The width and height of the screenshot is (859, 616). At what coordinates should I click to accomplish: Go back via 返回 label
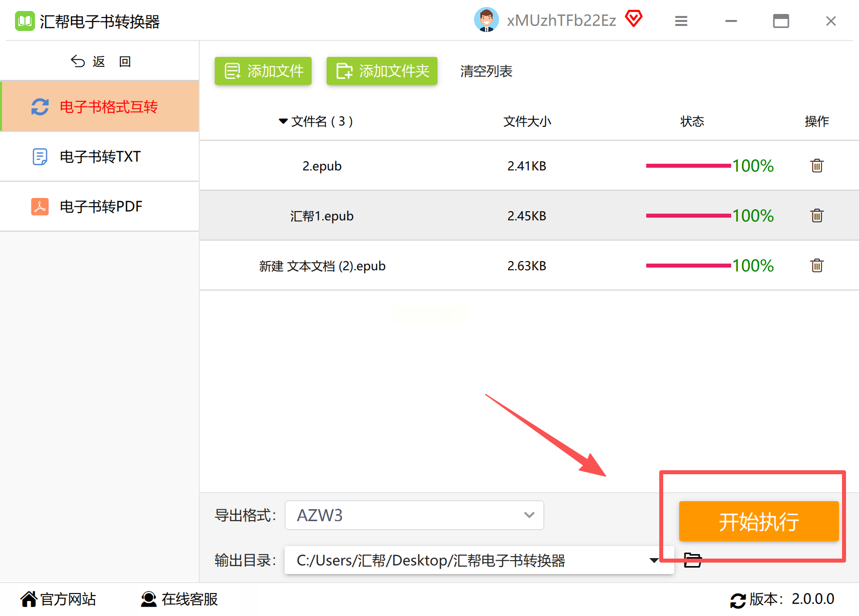112,61
